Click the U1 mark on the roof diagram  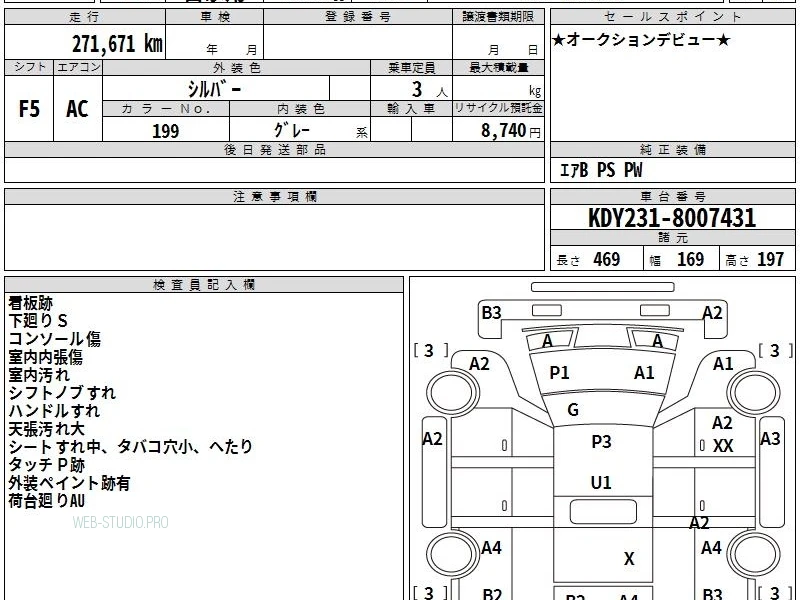coord(601,482)
